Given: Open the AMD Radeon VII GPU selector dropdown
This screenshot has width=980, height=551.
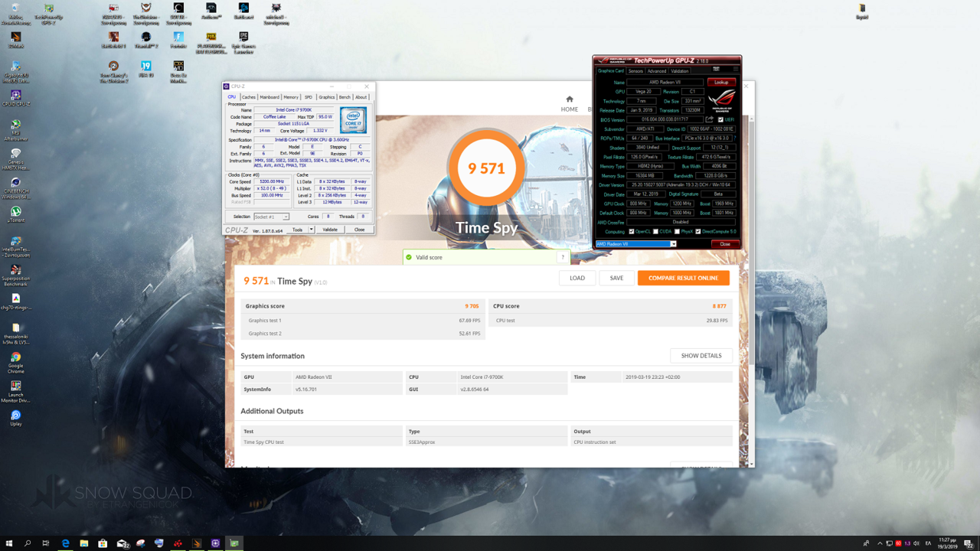Looking at the screenshot, I should pyautogui.click(x=636, y=244).
